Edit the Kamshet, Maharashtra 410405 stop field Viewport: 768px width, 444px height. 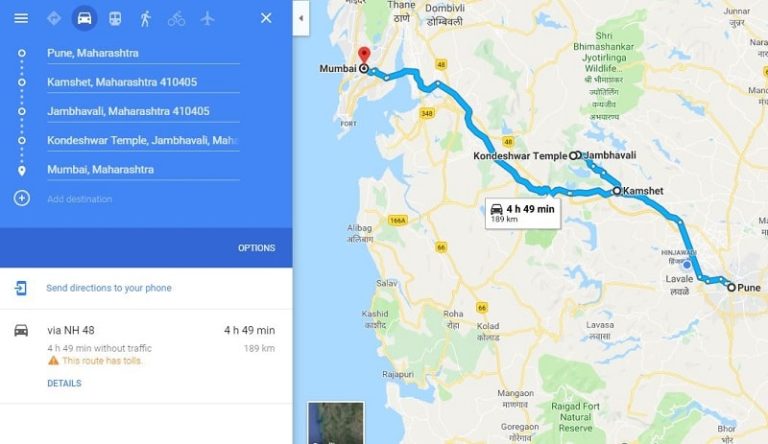click(x=144, y=82)
